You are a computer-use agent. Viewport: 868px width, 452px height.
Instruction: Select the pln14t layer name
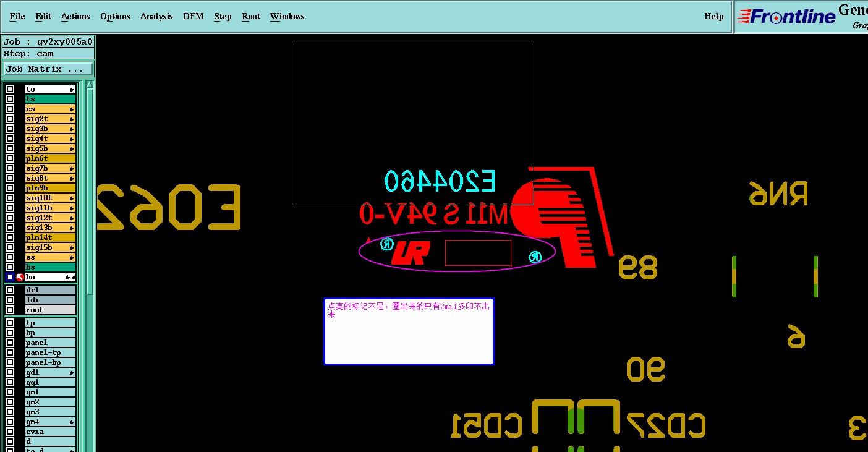[x=50, y=237]
